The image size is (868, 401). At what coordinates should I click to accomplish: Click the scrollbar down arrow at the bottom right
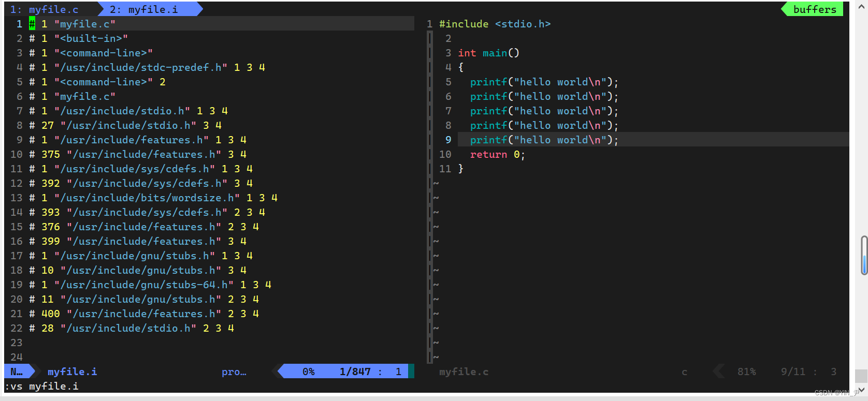pos(862,390)
